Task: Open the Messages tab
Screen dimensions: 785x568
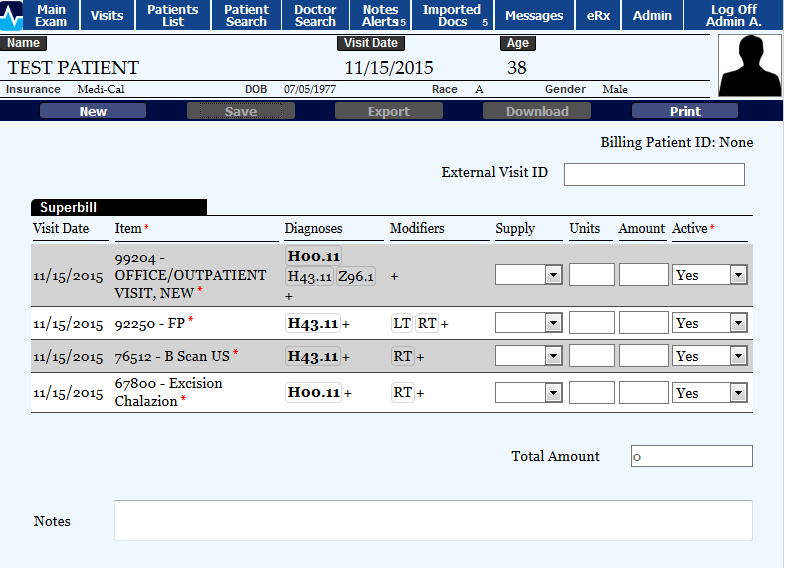Action: [534, 16]
